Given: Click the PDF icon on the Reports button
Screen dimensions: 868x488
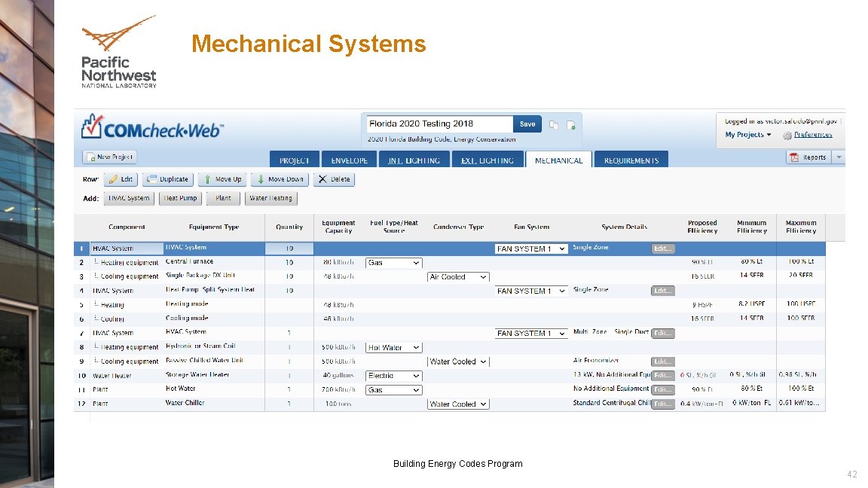Looking at the screenshot, I should coord(793,157).
